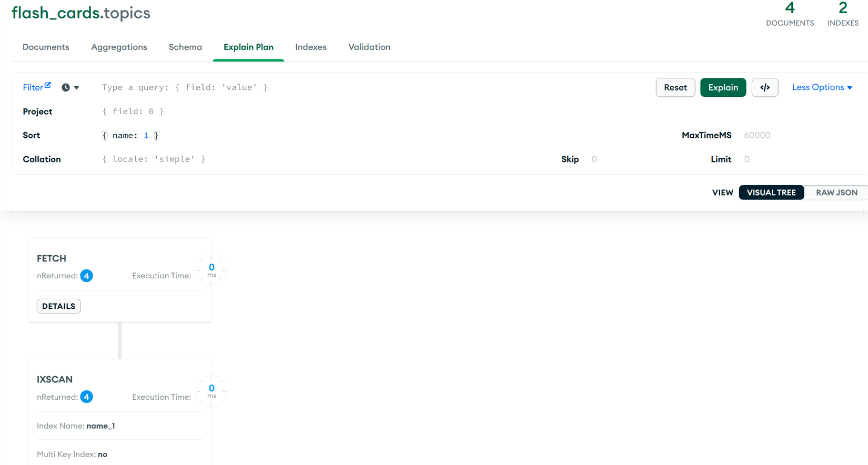Click the Reset button

[675, 87]
